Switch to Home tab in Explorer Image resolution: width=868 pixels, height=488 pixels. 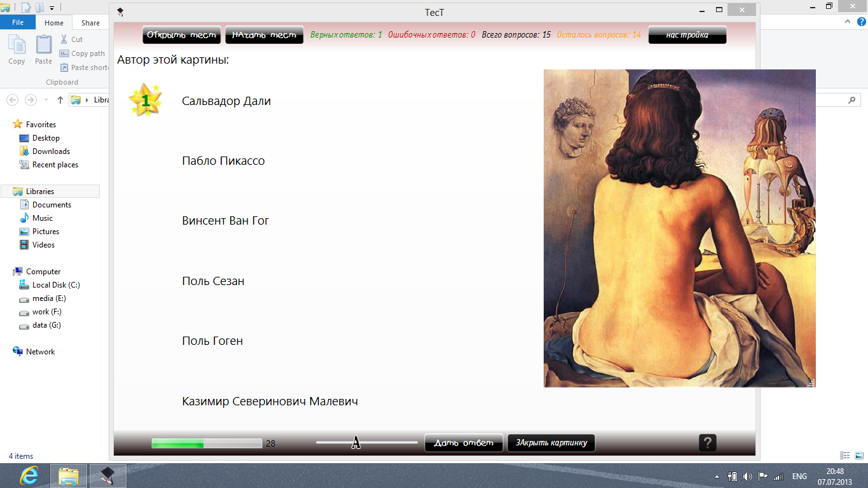54,23
